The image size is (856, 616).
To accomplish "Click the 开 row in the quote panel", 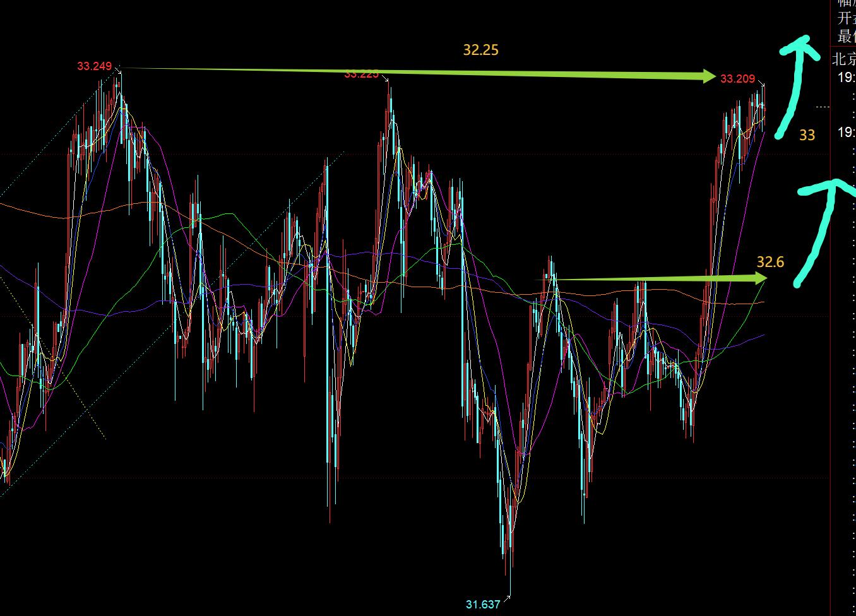I will coord(845,18).
